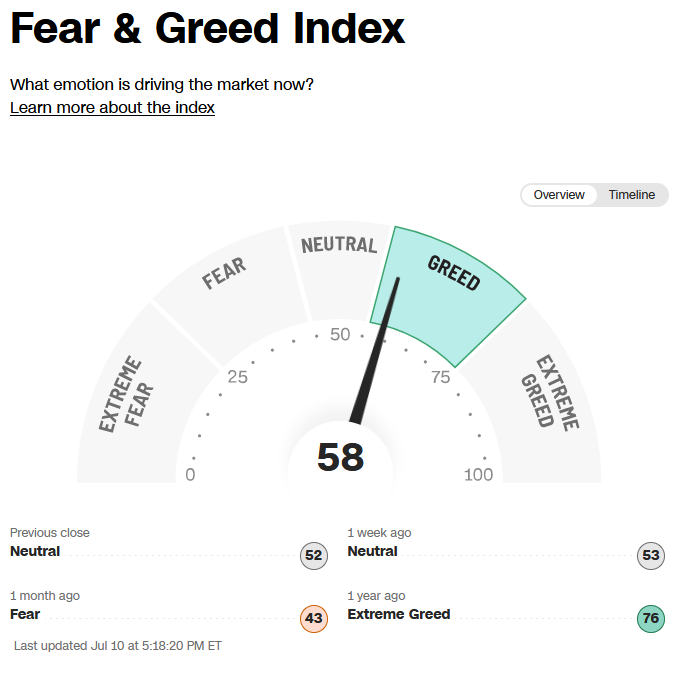Click the 1 year ago Extreme Greed label
Screen dimensions: 684x680
399,614
